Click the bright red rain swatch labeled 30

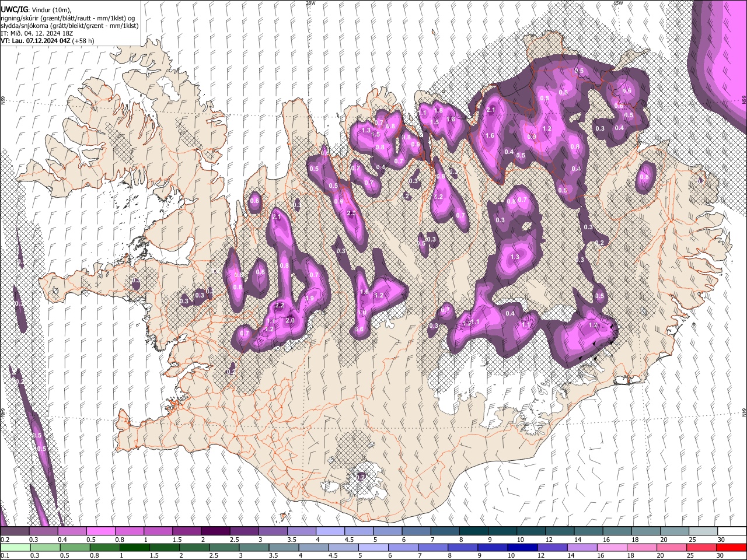732,547
